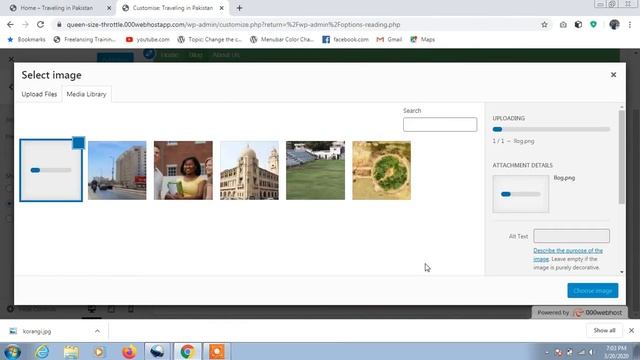640x360 pixels.
Task: Switch to Chrome in taskbar
Action: tap(187, 351)
